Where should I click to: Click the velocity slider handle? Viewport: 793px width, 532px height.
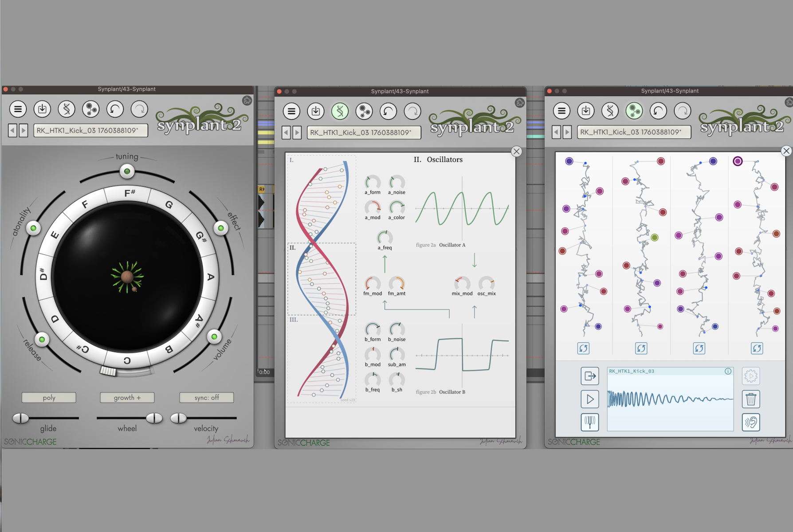click(x=179, y=418)
